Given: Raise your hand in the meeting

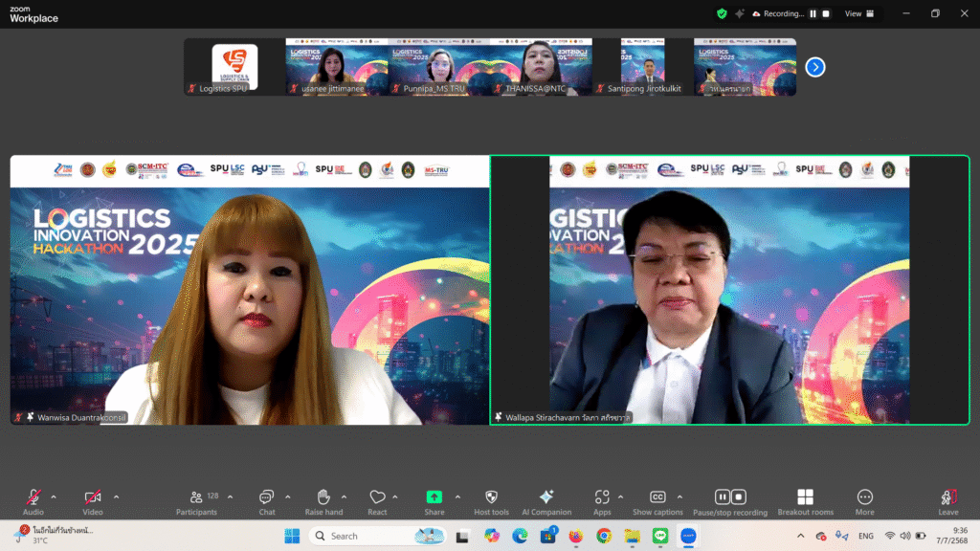Looking at the screenshot, I should coord(323,502).
